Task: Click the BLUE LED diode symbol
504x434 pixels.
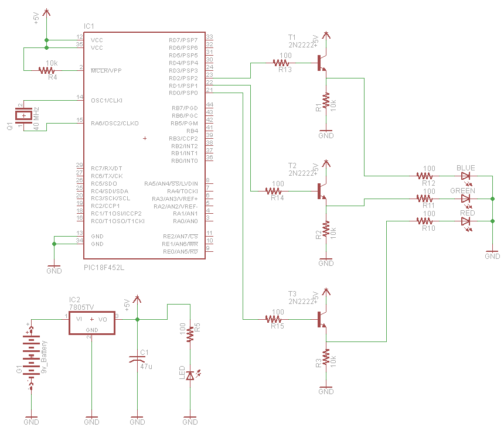Action: point(465,175)
